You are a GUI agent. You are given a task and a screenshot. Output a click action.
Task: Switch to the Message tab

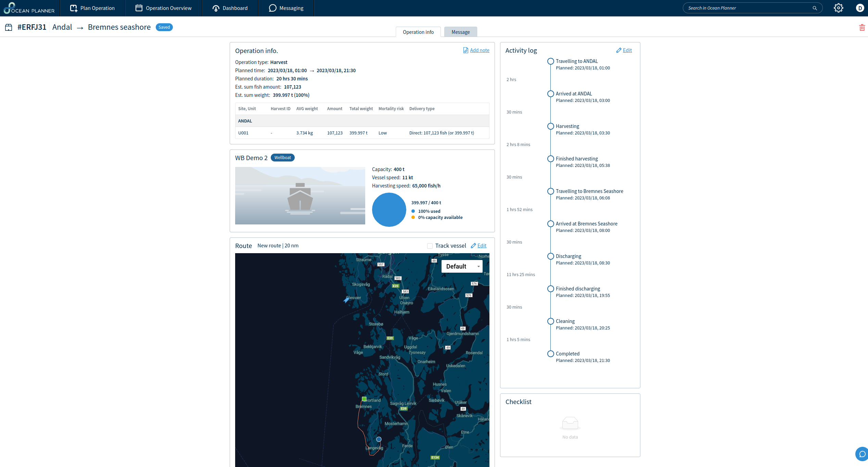[460, 32]
